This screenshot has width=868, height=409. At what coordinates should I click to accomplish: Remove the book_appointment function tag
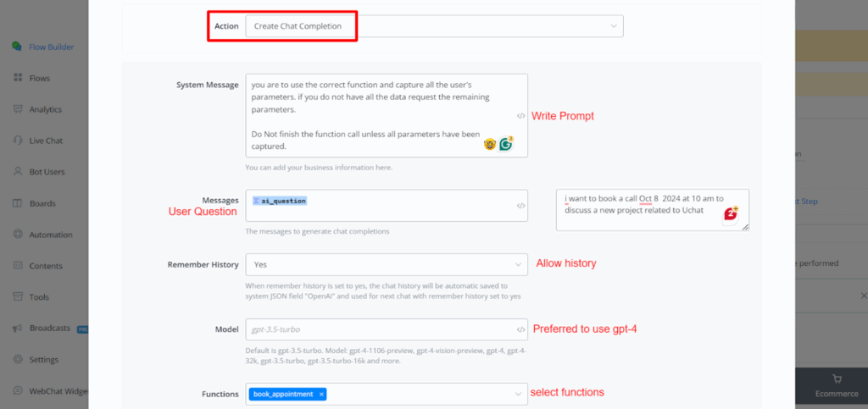(x=321, y=394)
